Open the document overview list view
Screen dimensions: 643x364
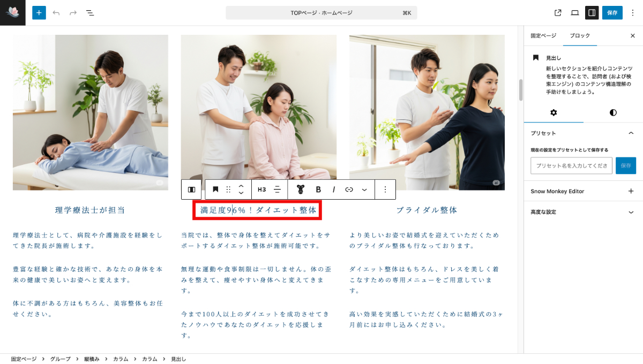tap(90, 12)
